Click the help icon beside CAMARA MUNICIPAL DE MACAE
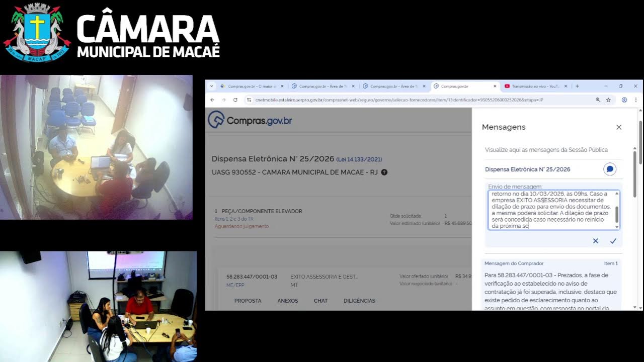Image resolution: width=644 pixels, height=362 pixels. (384, 172)
